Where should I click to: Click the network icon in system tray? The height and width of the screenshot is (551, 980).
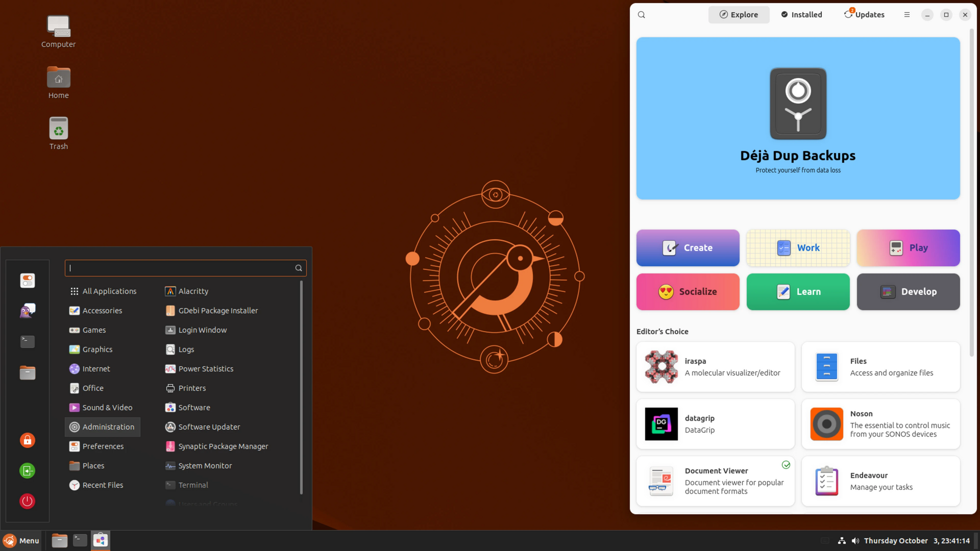point(842,541)
